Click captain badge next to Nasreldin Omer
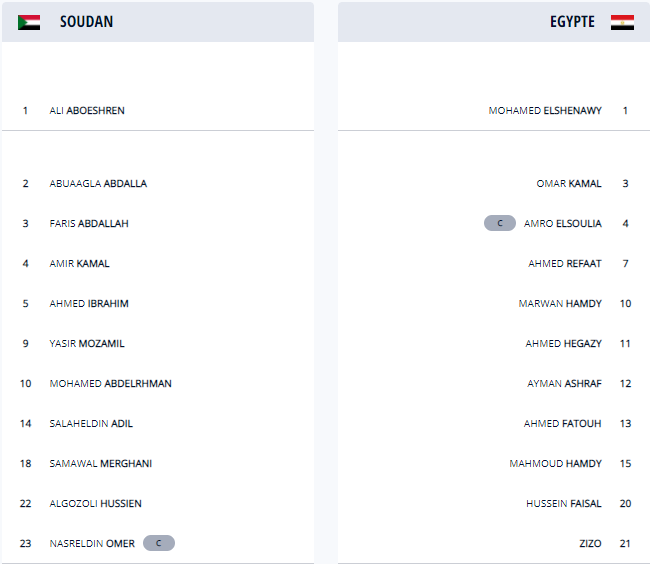 tap(159, 543)
